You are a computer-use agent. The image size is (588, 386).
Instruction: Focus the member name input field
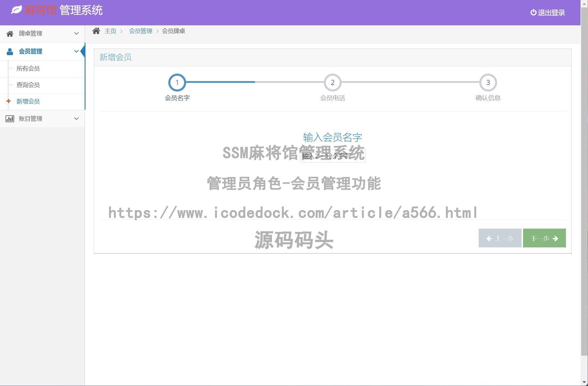tap(332, 156)
